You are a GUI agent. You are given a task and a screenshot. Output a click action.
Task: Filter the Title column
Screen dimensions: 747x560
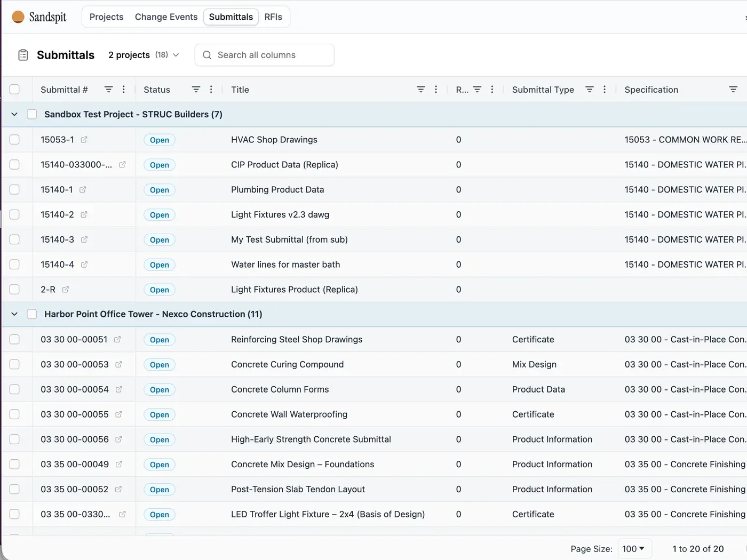click(x=420, y=90)
